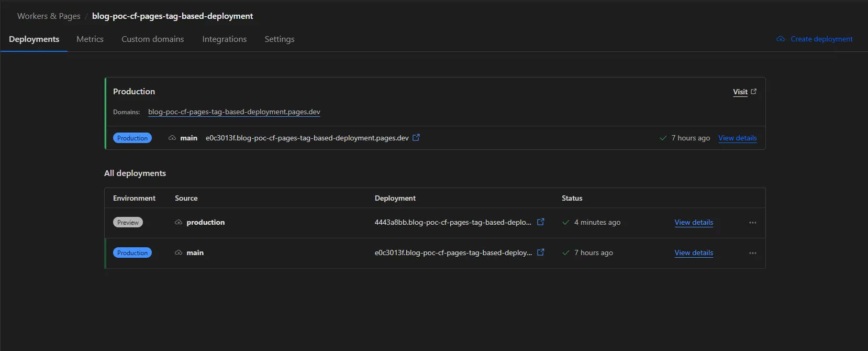Screen dimensions: 868x351
Task: Open external link icon for 4443a8bb deployment
Action: click(541, 222)
